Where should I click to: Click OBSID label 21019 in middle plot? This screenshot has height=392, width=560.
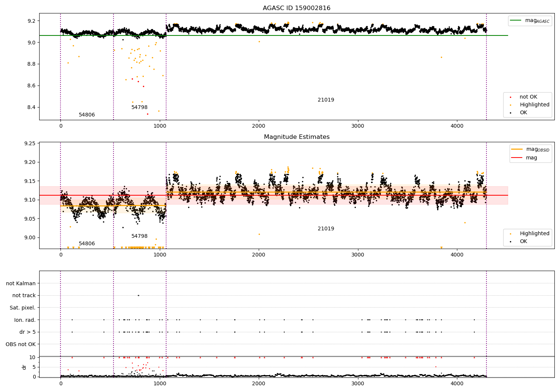click(326, 229)
